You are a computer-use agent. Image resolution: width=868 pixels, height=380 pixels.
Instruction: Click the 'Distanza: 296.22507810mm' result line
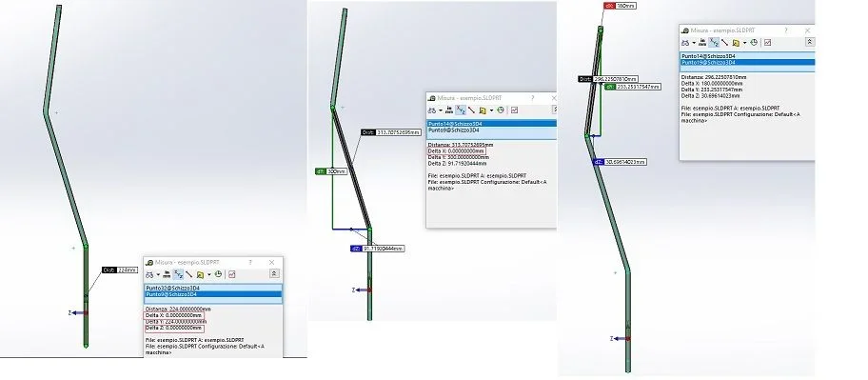click(714, 77)
